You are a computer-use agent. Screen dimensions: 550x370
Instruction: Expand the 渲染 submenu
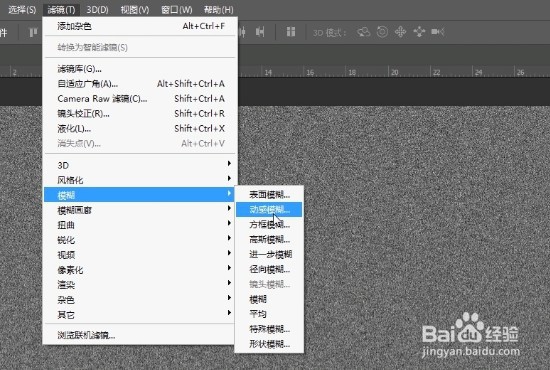139,285
